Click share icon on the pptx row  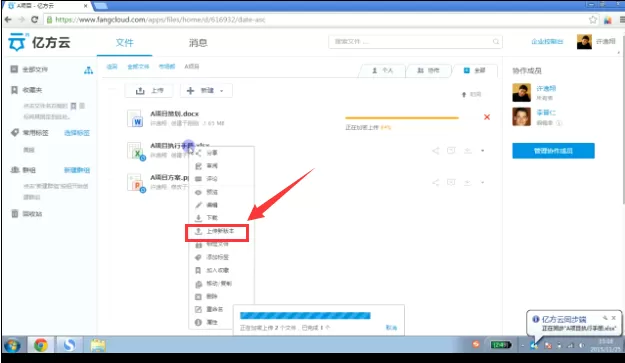(x=436, y=182)
